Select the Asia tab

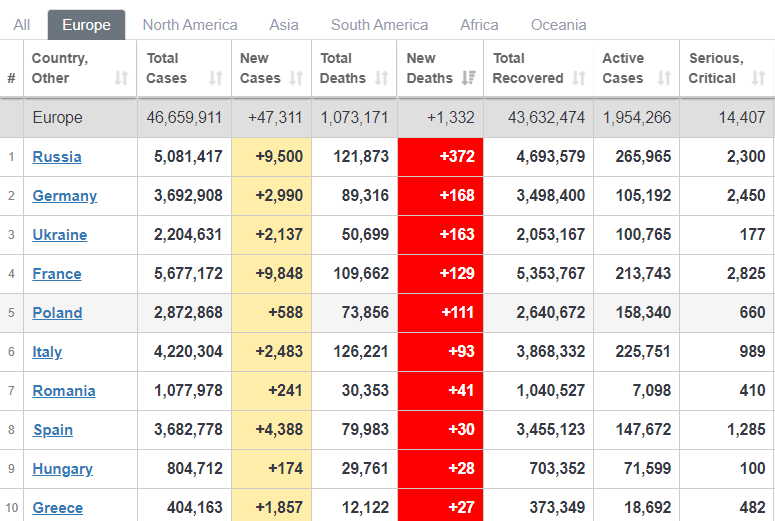(284, 25)
